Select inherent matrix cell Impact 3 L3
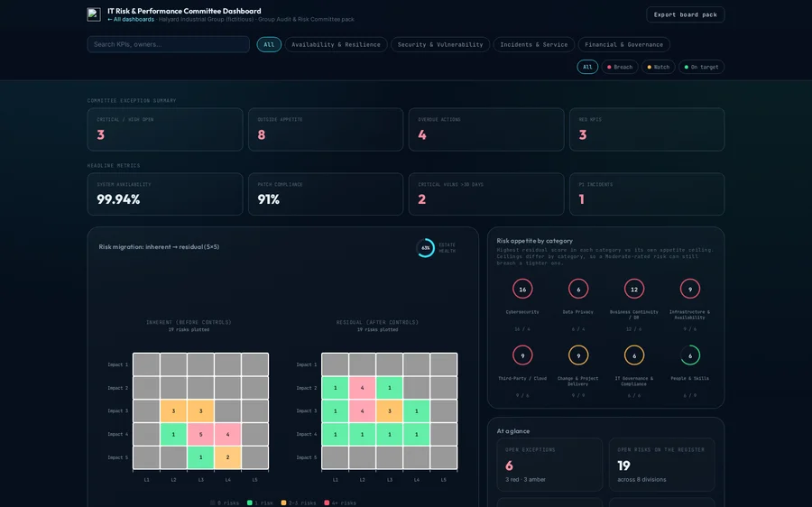This screenshot has width=812, height=507. (201, 411)
